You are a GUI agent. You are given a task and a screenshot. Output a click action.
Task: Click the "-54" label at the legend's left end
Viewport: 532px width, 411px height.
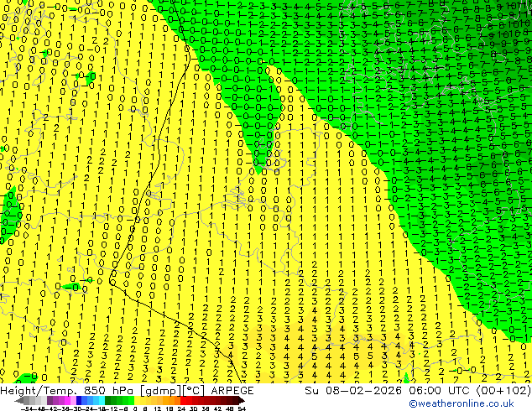(27, 408)
